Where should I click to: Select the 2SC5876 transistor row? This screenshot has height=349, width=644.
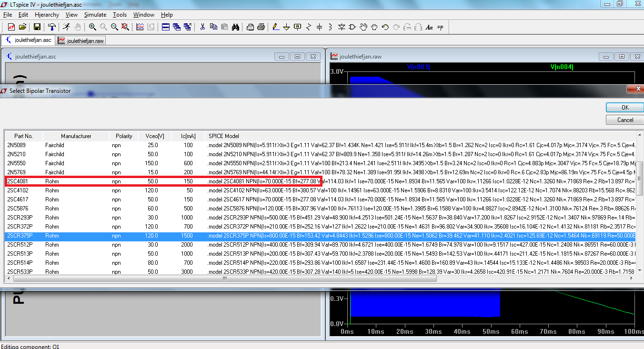coord(321,208)
